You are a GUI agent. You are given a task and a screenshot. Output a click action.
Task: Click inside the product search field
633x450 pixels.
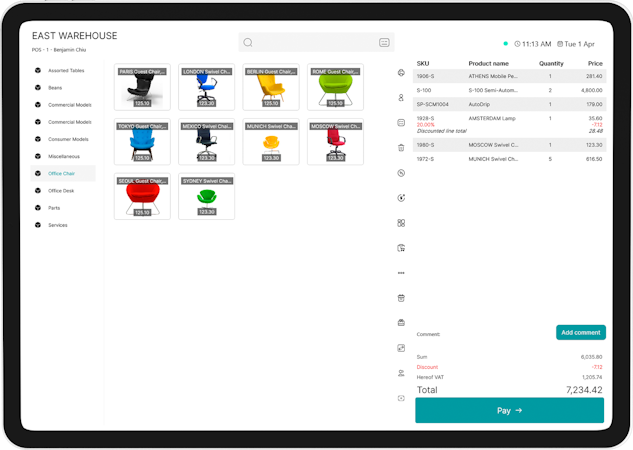point(316,42)
